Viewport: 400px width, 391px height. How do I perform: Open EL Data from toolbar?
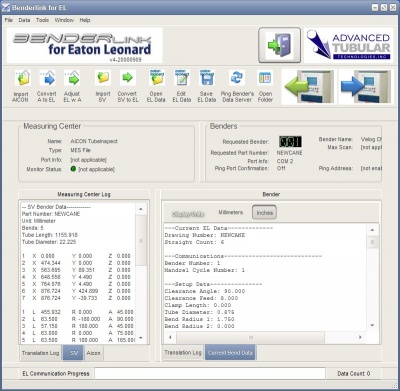pyautogui.click(x=156, y=79)
